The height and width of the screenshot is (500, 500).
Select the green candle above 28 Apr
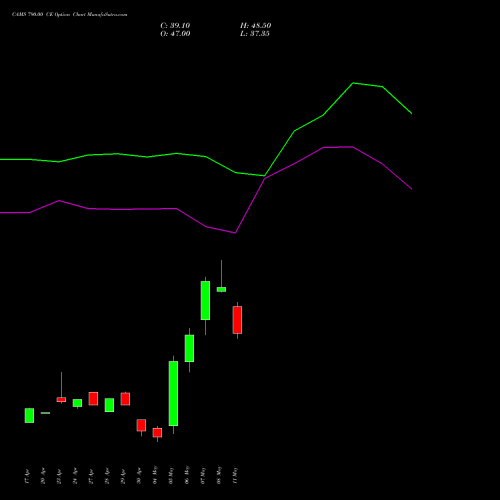pyautogui.click(x=109, y=405)
